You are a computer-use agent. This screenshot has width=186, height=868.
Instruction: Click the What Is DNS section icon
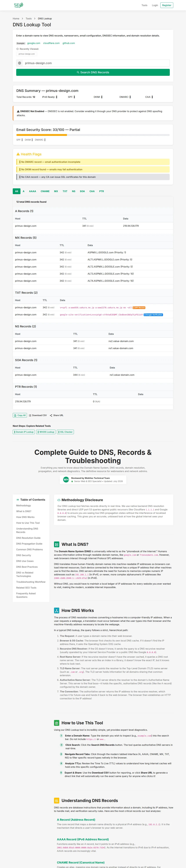[x=57, y=544]
